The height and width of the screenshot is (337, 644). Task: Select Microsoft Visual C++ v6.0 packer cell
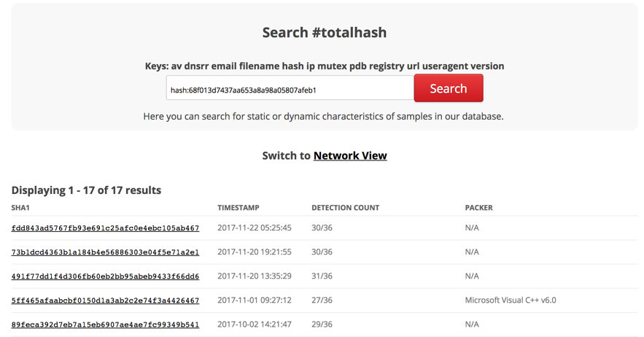click(511, 300)
